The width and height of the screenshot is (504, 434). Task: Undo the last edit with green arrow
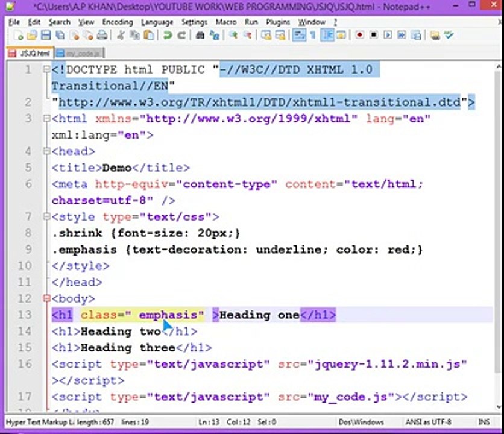click(168, 35)
